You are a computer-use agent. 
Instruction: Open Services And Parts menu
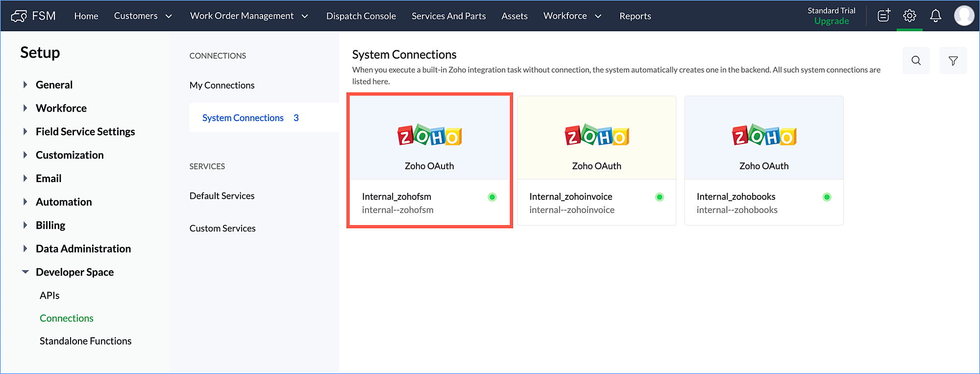point(449,16)
